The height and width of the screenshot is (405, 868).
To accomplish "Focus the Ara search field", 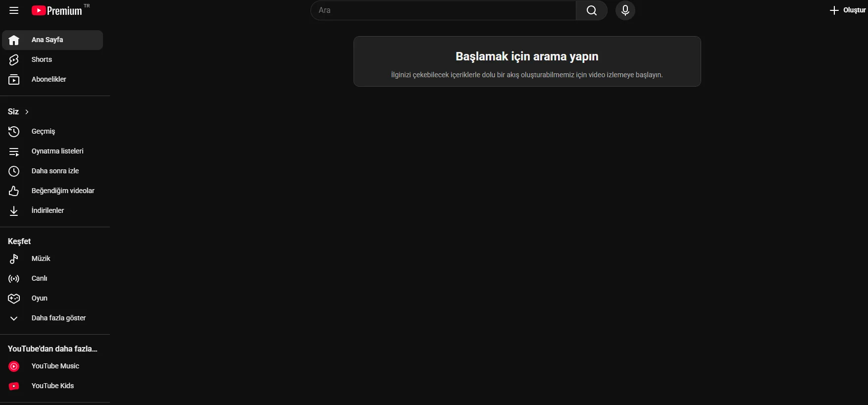I will click(x=443, y=10).
